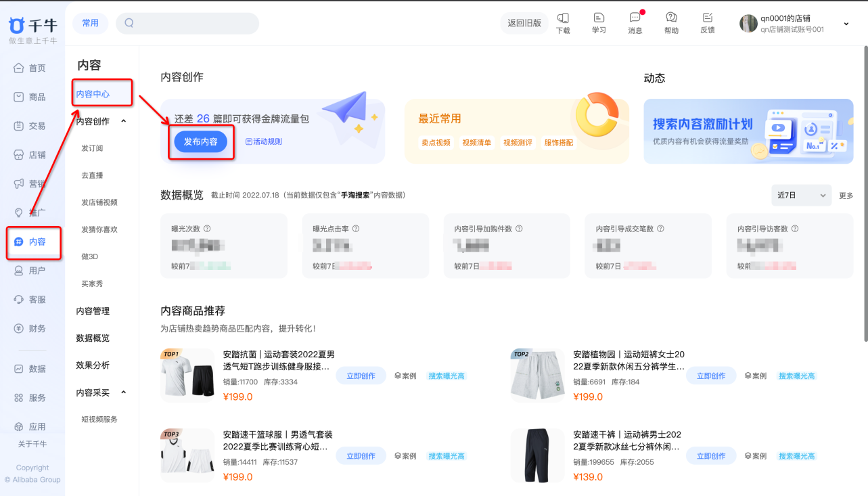868x496 pixels.
Task: Open 短视频服务 submenu item
Action: click(99, 420)
